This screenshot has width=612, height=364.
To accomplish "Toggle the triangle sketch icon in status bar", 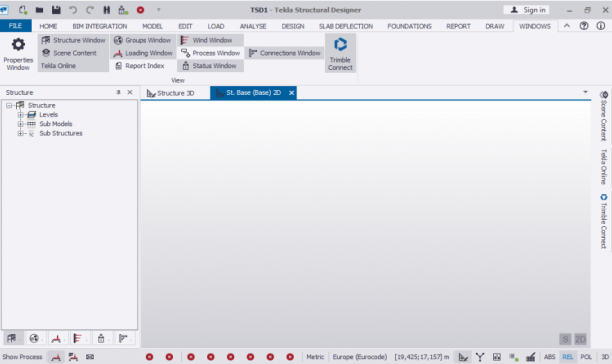I will point(463,357).
